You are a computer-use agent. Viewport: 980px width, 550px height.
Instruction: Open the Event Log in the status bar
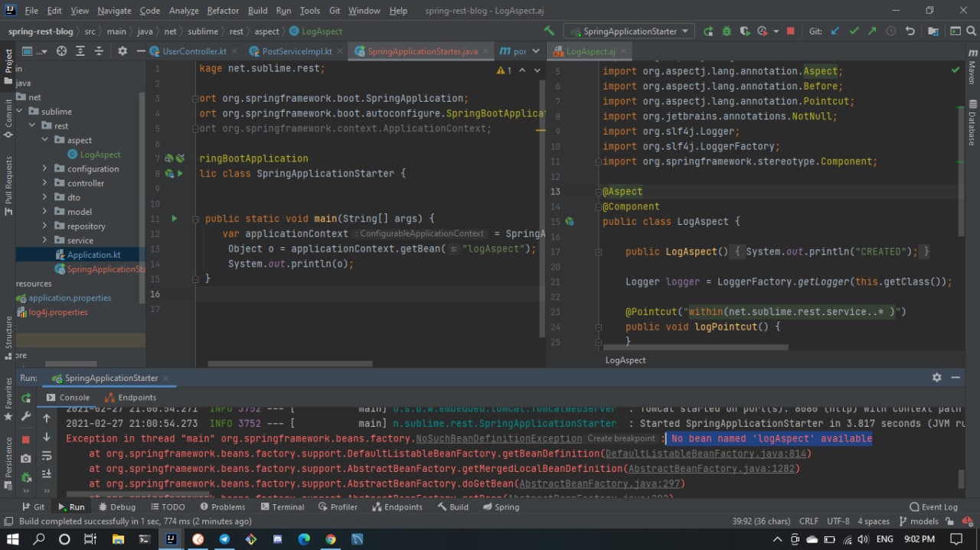(933, 506)
